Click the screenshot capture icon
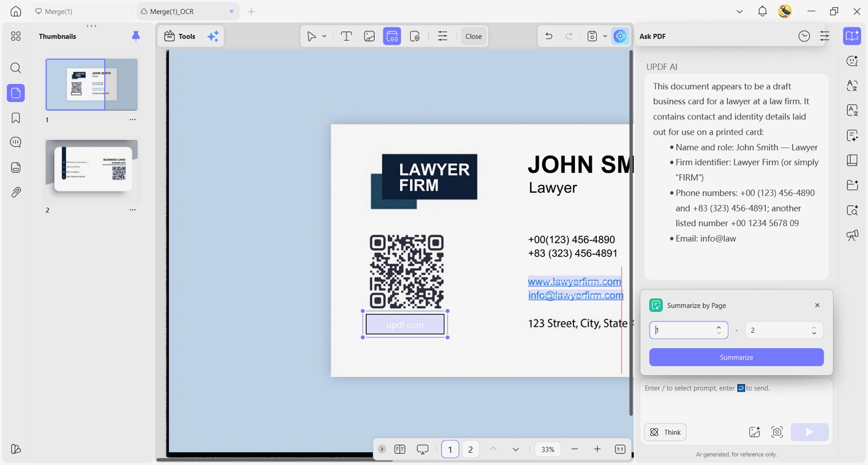This screenshot has width=868, height=465. 777,432
